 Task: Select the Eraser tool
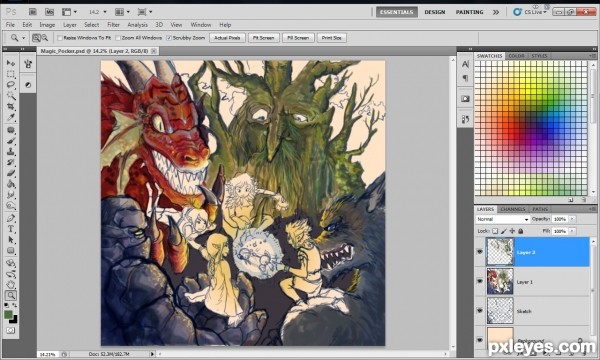click(11, 173)
